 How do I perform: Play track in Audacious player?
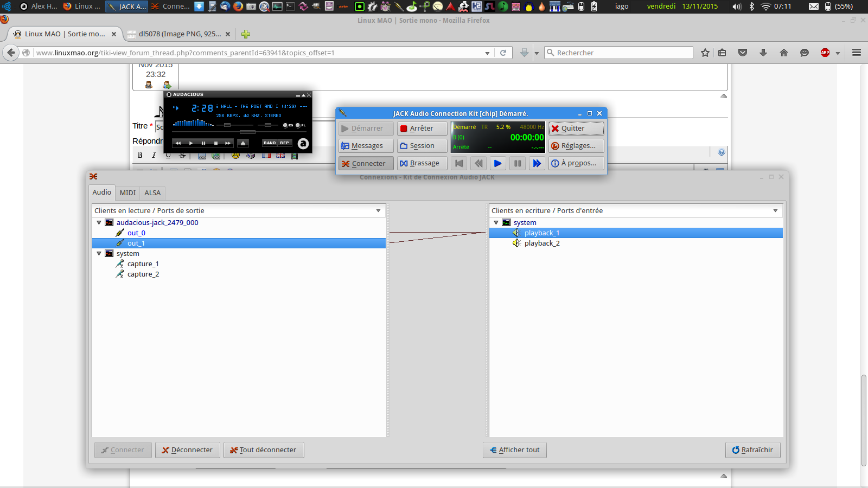pyautogui.click(x=191, y=143)
